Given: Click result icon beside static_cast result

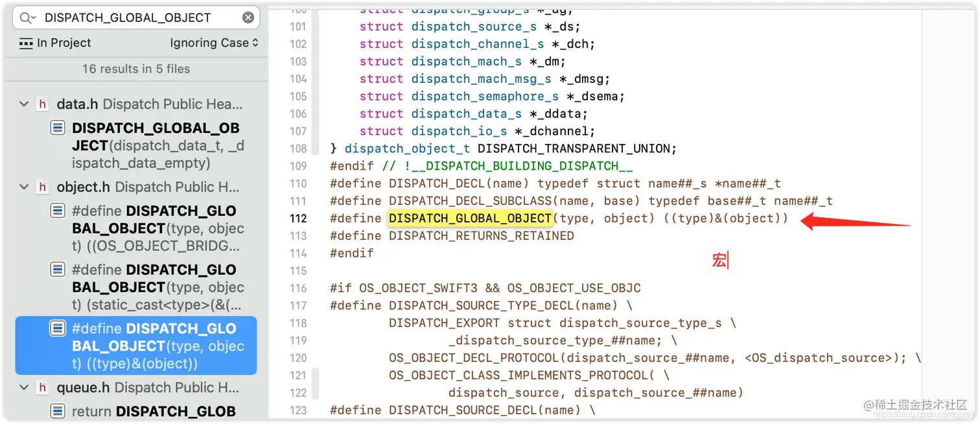Looking at the screenshot, I should click(x=58, y=270).
